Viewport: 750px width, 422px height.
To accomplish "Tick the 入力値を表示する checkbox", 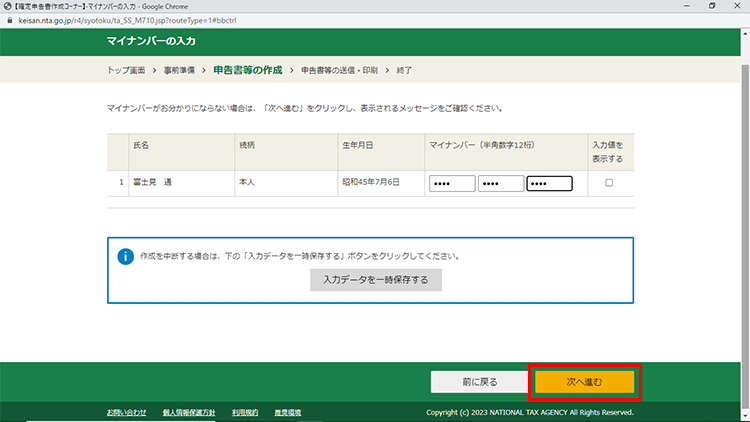I will (x=609, y=184).
